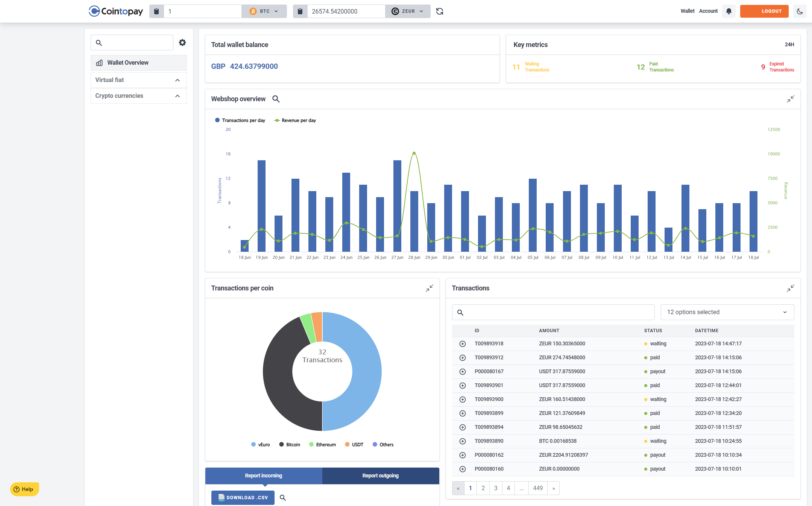Open sidebar settings gear
The width and height of the screenshot is (812, 506).
[182, 43]
